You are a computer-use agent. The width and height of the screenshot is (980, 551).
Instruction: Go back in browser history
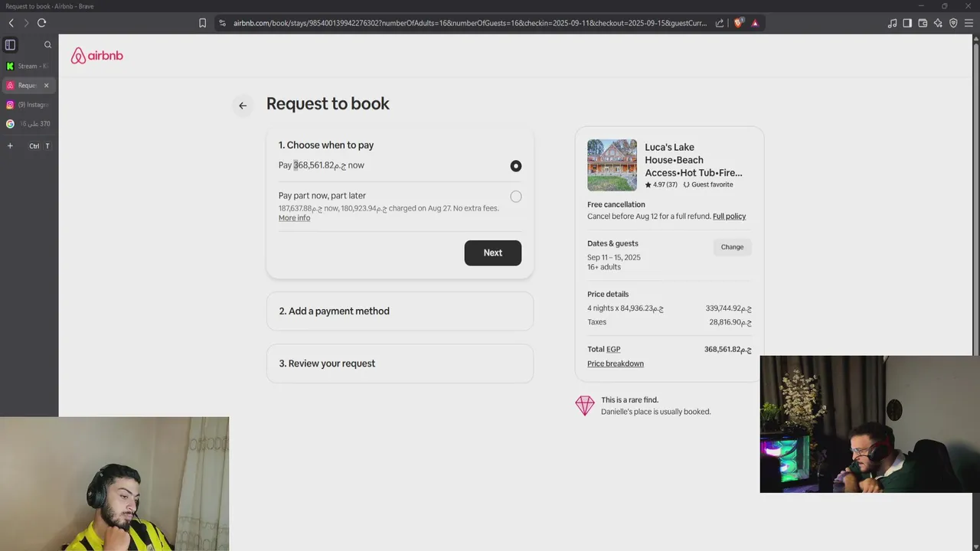click(11, 23)
